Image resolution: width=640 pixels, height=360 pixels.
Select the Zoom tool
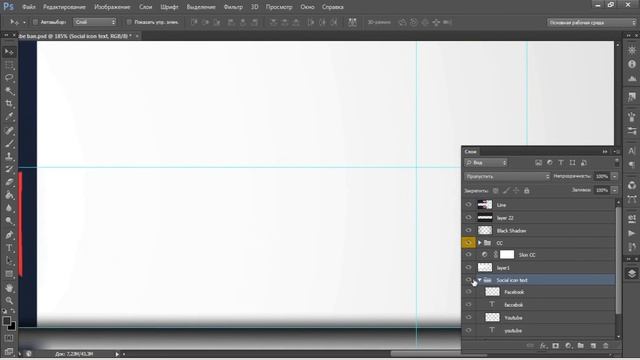(9, 301)
